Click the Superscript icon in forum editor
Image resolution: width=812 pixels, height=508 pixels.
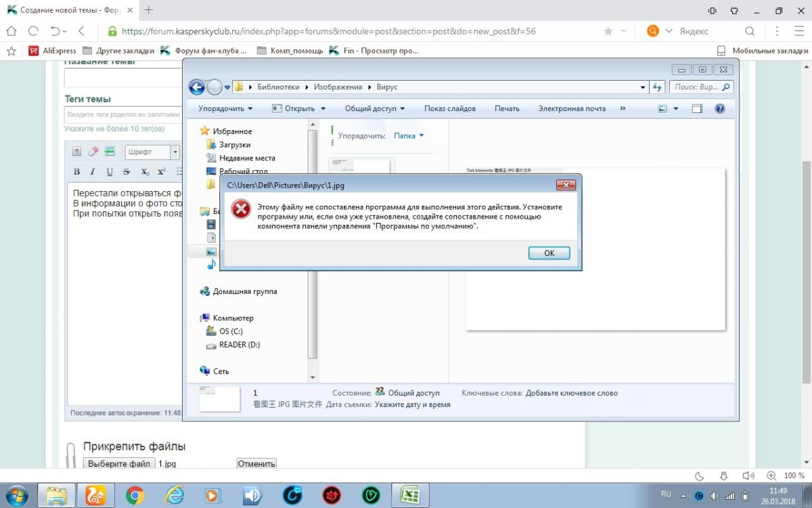(x=162, y=172)
